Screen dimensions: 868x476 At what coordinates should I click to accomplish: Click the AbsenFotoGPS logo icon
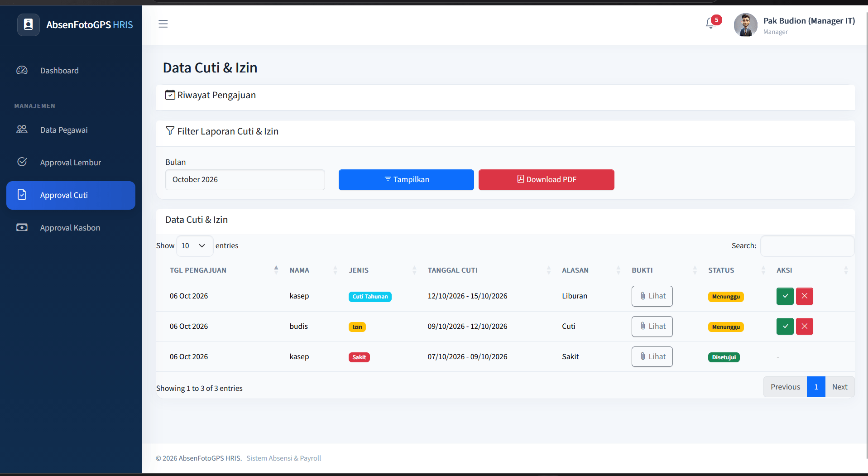tap(28, 24)
